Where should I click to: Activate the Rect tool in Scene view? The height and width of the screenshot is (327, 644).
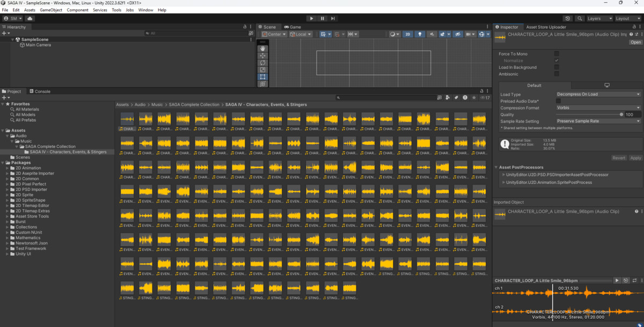262,77
